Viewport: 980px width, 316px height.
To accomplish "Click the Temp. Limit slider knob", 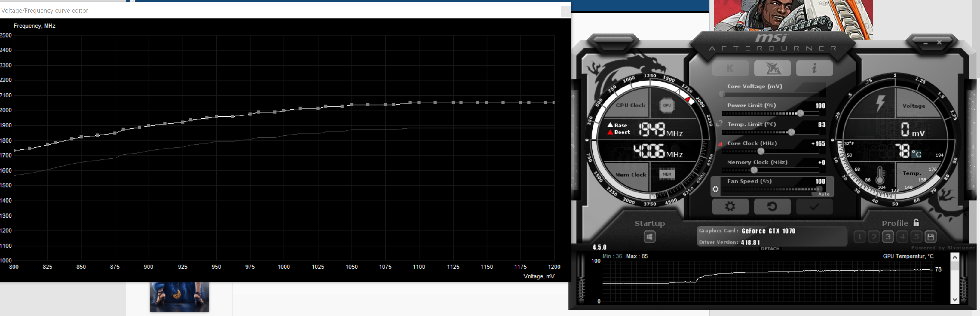I will click(x=791, y=132).
